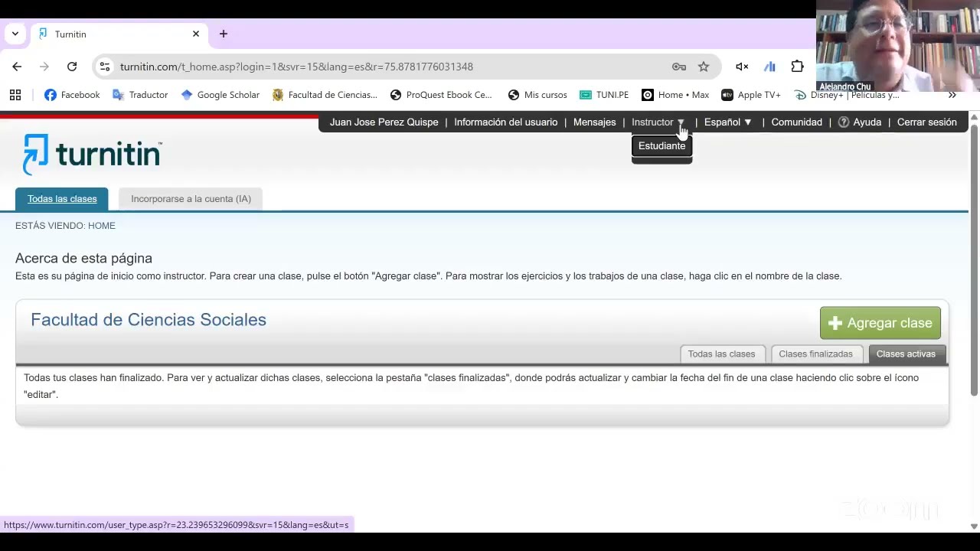980x551 pixels.
Task: Open the Traductor bookmark
Action: tap(140, 95)
